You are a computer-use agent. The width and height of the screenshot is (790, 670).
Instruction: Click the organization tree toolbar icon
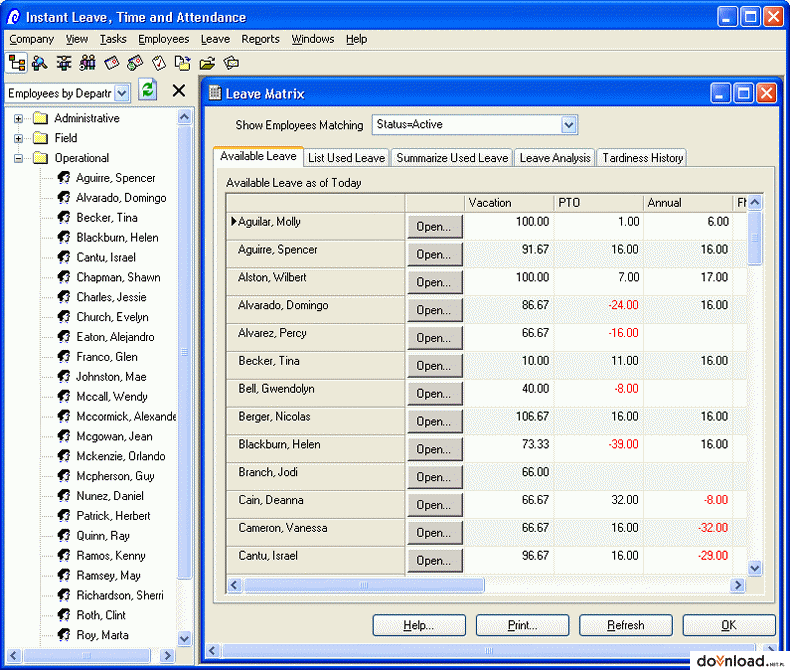pos(17,63)
